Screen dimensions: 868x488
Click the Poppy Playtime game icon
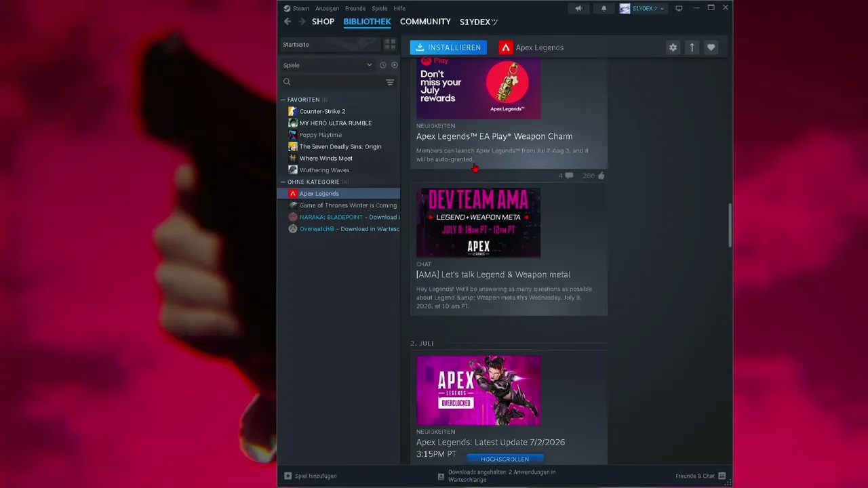pyautogui.click(x=292, y=135)
